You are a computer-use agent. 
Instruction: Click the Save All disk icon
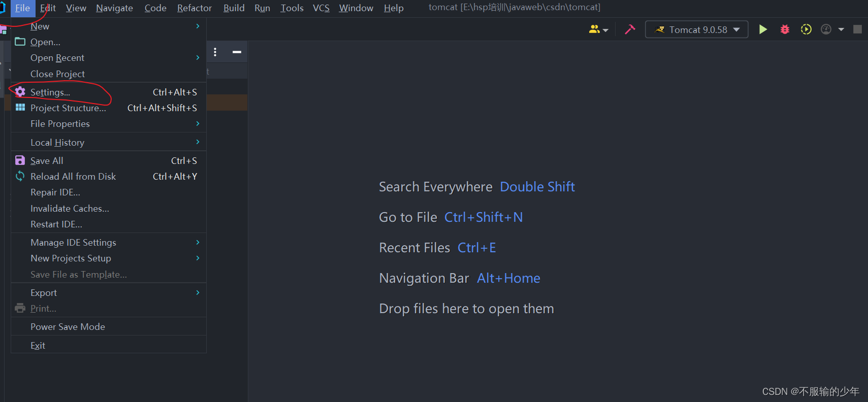[x=20, y=160]
